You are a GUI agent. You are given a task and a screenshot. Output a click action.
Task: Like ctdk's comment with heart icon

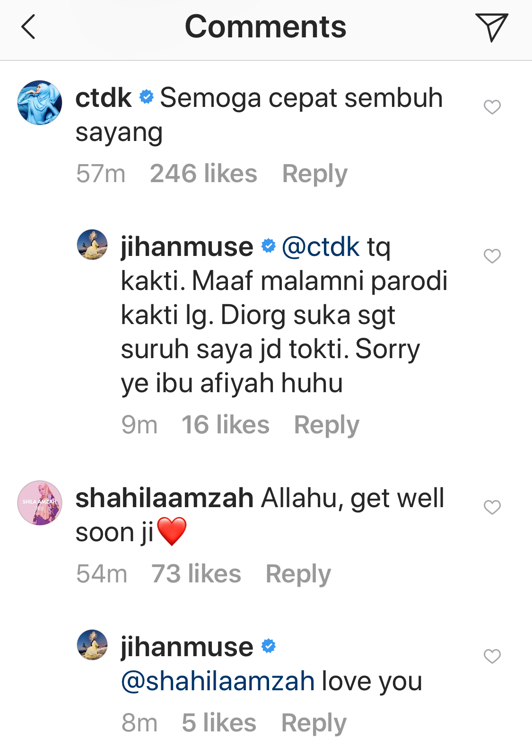[x=492, y=107]
